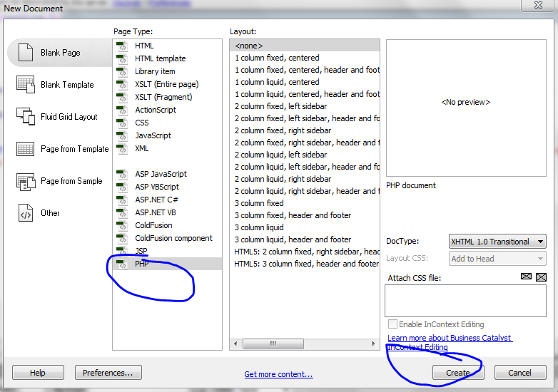Click the CSS file type icon
The height and width of the screenshot is (392, 558).
[122, 123]
